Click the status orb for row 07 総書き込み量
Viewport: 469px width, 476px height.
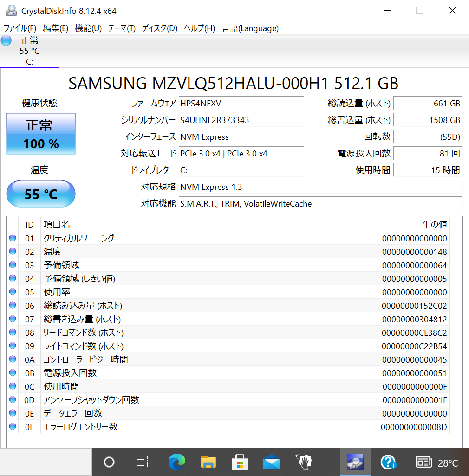click(x=13, y=319)
